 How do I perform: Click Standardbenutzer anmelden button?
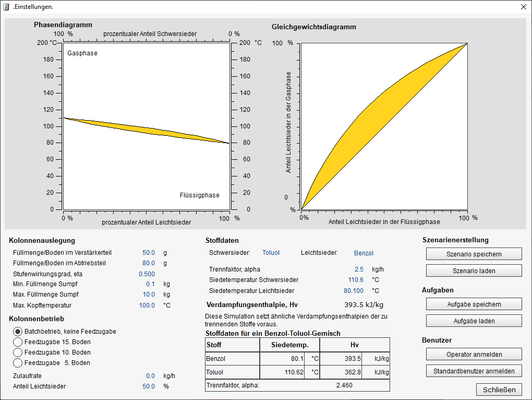[x=474, y=371]
